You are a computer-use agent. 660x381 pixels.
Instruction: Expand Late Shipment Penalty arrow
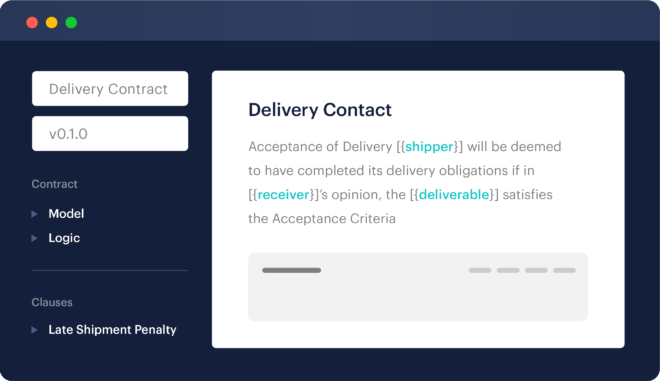pyautogui.click(x=35, y=330)
